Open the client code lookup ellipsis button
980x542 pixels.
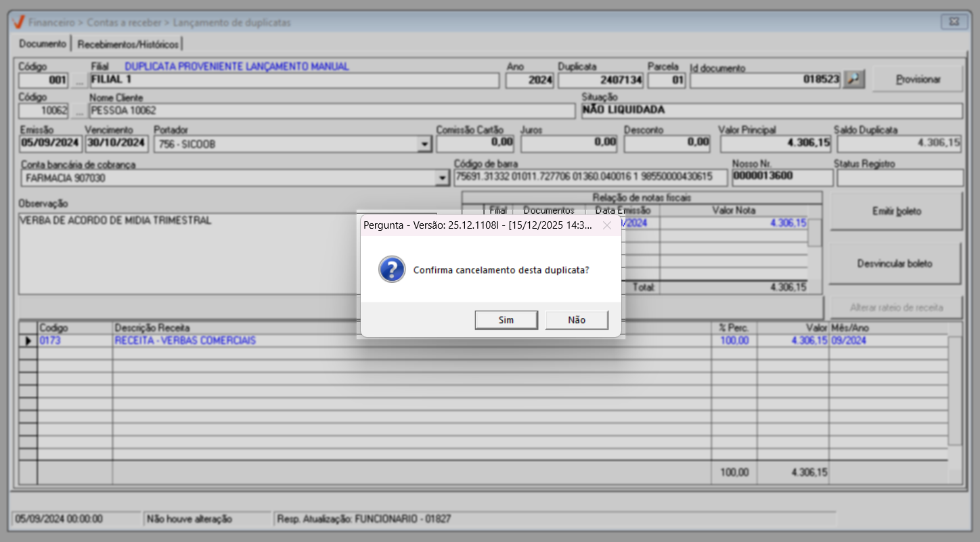pos(79,111)
